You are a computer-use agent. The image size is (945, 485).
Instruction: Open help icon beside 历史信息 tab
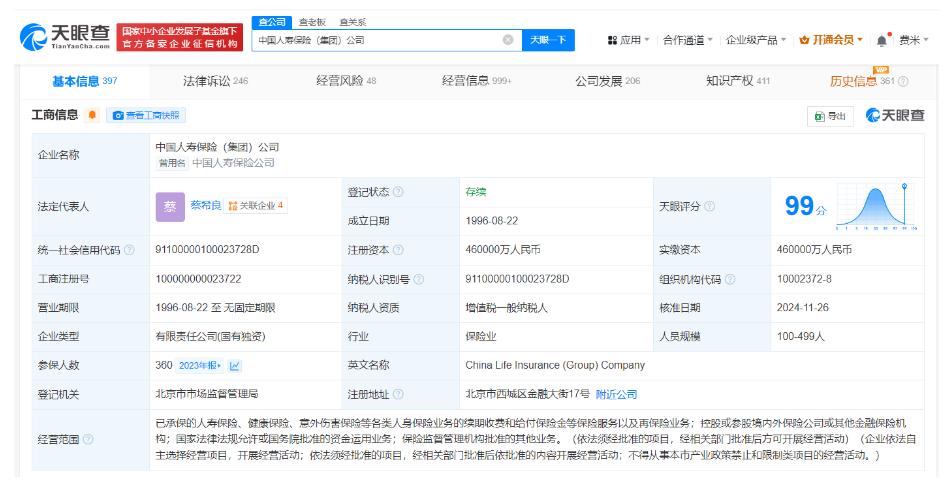point(903,81)
